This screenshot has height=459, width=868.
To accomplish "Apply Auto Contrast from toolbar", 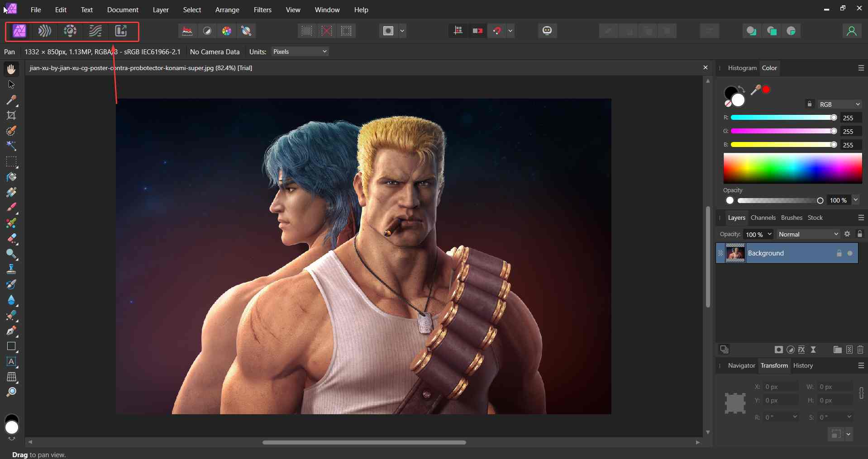I will tap(207, 31).
